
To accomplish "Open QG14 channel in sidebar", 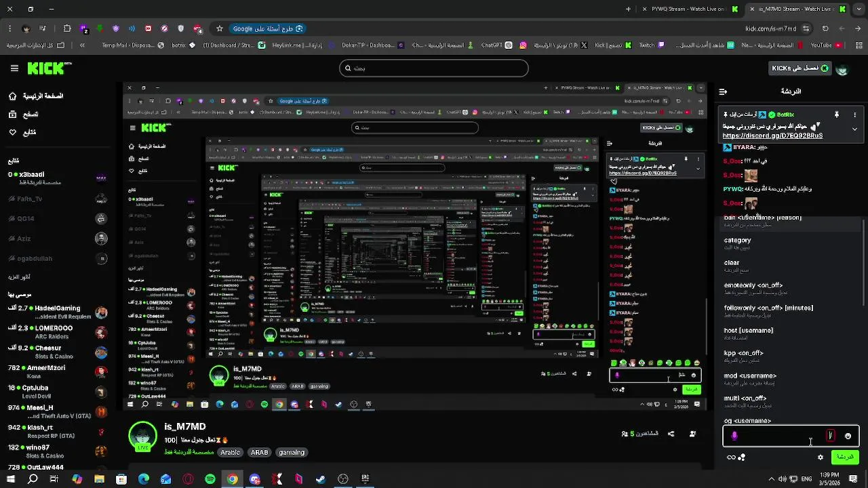I will (x=58, y=219).
